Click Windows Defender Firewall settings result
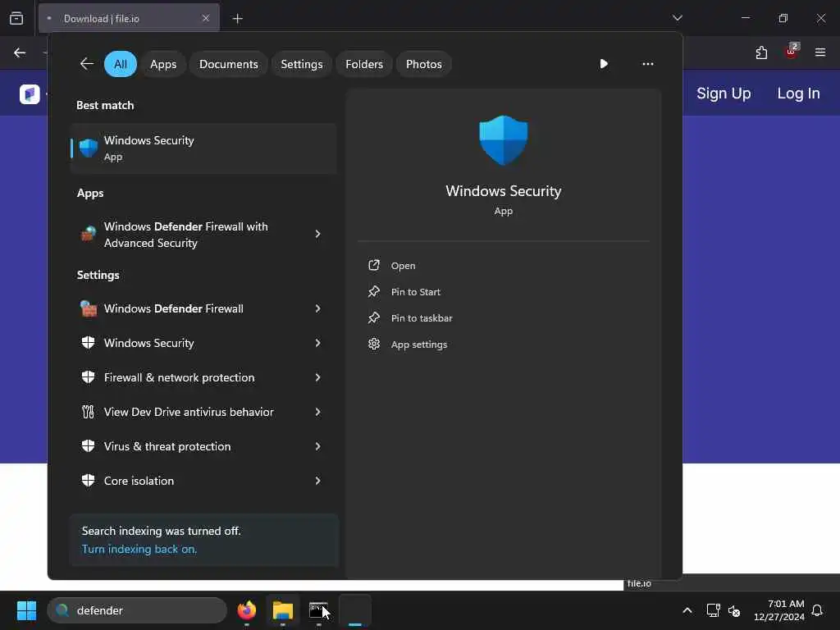Viewport: 840px width, 630px height. pos(203,308)
